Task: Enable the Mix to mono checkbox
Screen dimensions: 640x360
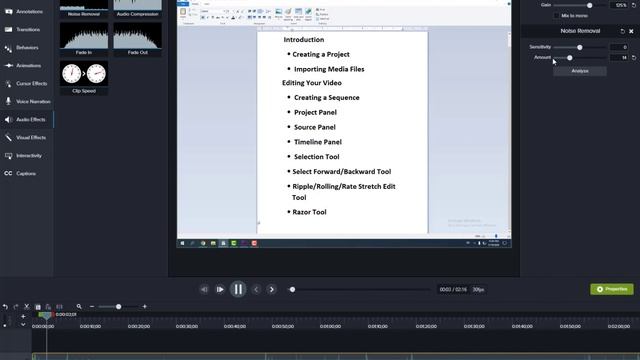Action: 556,16
